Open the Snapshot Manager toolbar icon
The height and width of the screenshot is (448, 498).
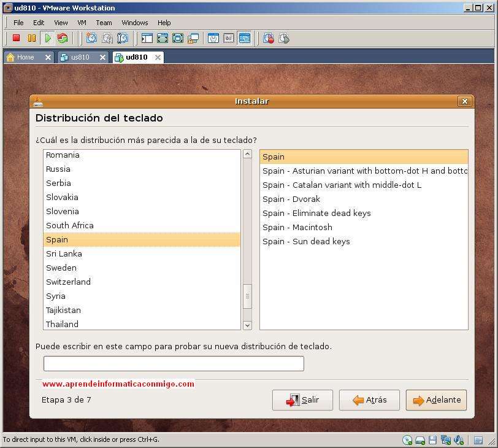click(123, 39)
